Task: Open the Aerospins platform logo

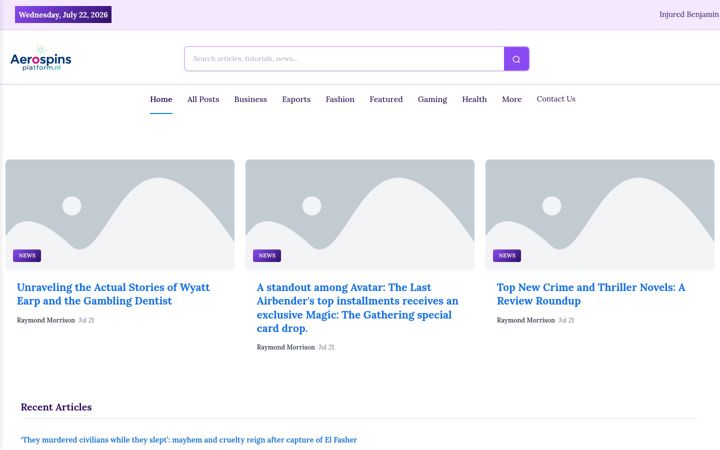Action: point(41,59)
